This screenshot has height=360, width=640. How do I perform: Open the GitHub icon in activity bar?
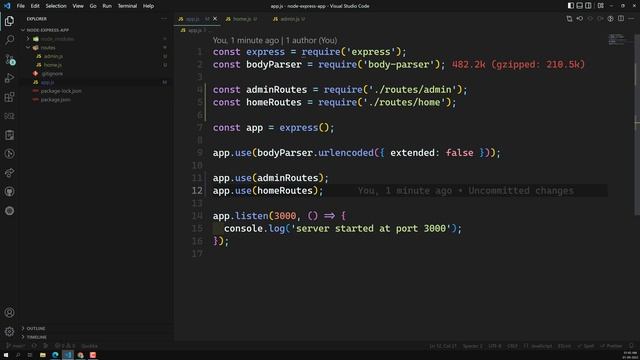(9, 191)
